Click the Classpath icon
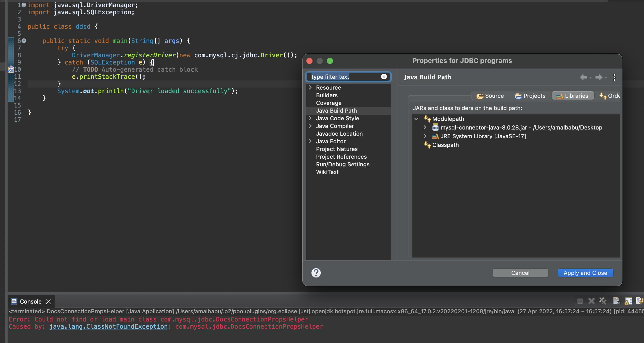Image resolution: width=644 pixels, height=343 pixels. pyautogui.click(x=427, y=145)
